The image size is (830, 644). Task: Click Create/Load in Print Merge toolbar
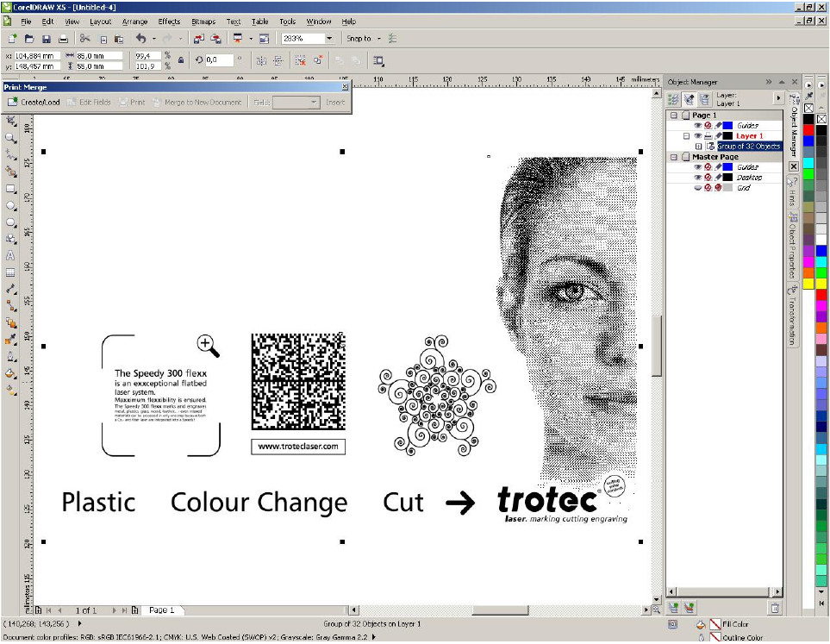(x=34, y=102)
